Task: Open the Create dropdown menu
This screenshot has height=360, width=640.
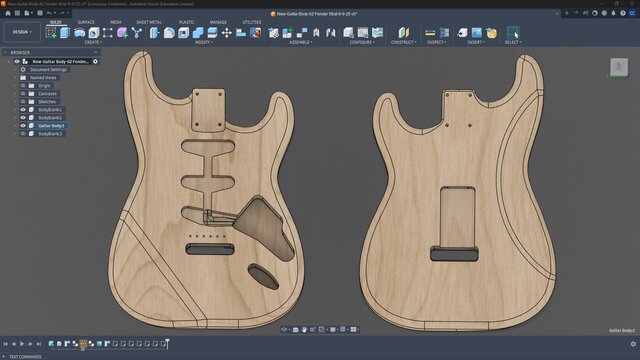Action: click(x=93, y=42)
